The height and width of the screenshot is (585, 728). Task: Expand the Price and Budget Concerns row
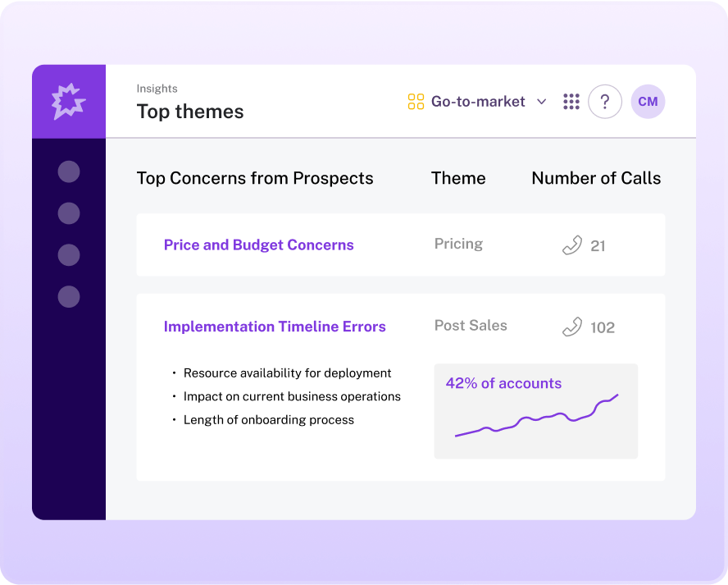coord(258,245)
